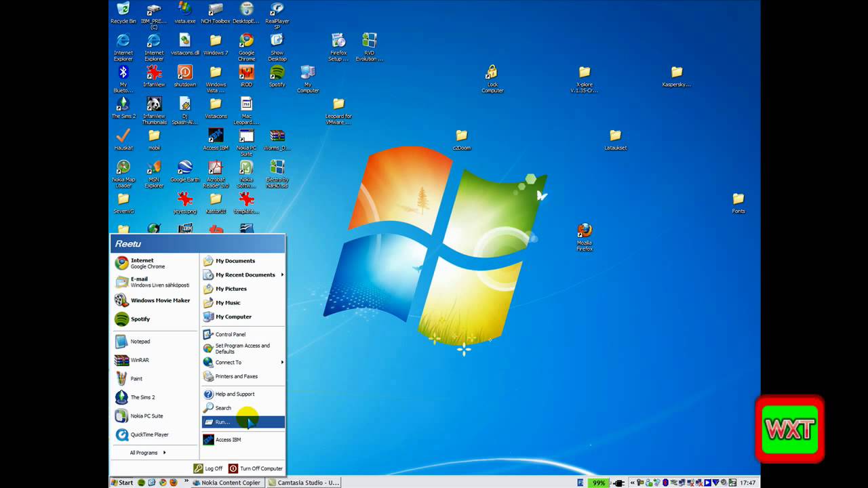Open the Kaspersky folder on desktop
The image size is (868, 488).
point(676,76)
